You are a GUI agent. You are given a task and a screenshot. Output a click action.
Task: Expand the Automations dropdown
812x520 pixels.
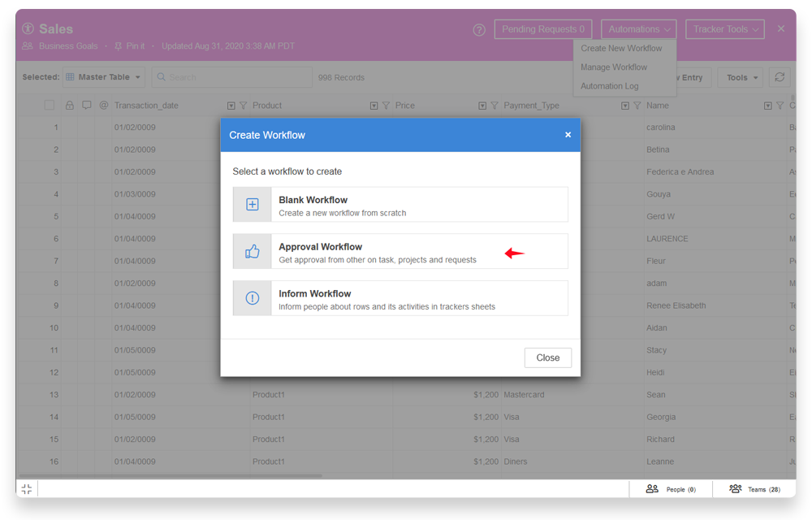pyautogui.click(x=639, y=29)
